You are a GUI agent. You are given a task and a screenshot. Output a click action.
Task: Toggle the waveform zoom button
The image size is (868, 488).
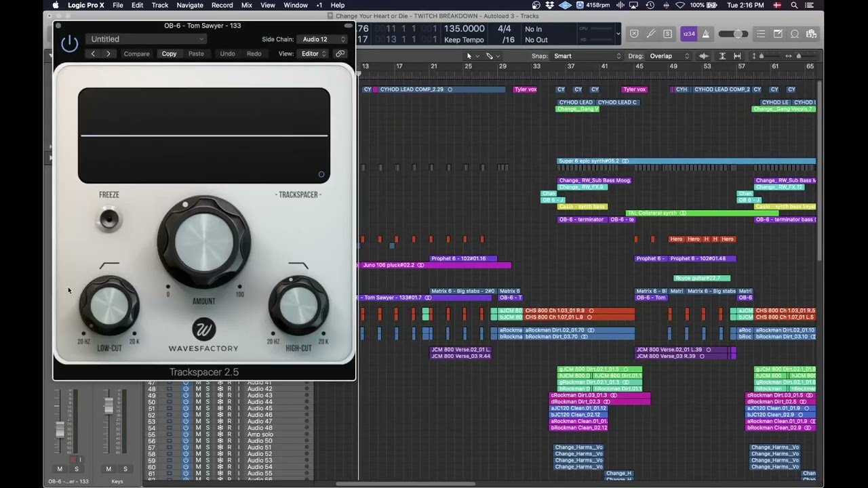(x=704, y=56)
